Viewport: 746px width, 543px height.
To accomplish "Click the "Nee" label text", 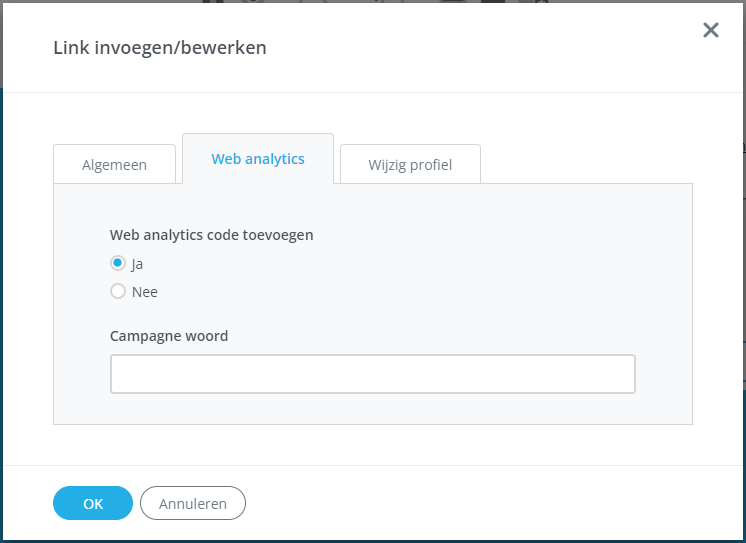I will click(x=145, y=292).
